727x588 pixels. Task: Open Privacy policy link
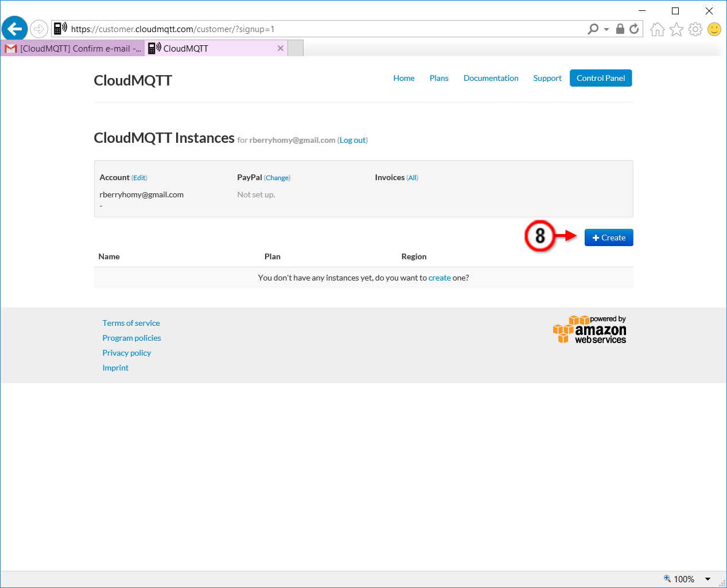click(127, 353)
